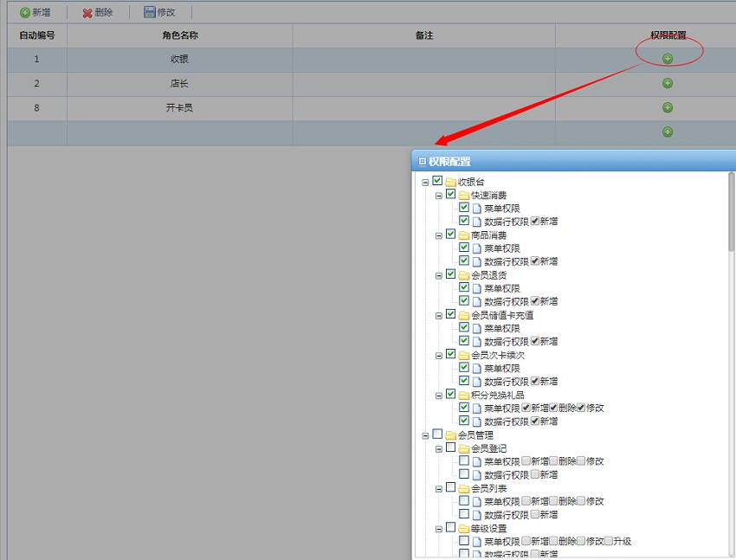Collapse the 收银台 tree node
Image resolution: width=736 pixels, height=560 pixels.
coord(425,182)
